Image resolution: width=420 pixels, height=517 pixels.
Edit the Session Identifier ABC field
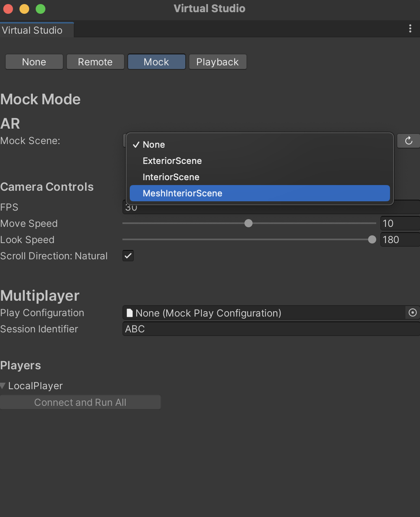tap(243, 329)
